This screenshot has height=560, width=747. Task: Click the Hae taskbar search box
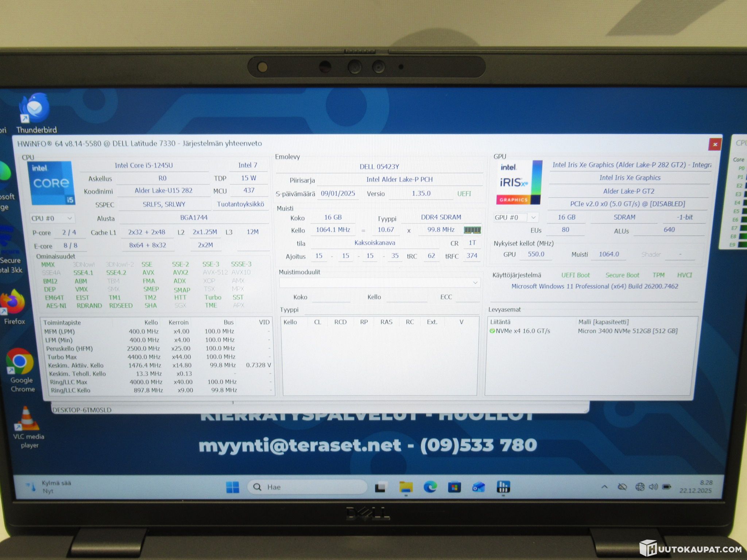click(307, 487)
